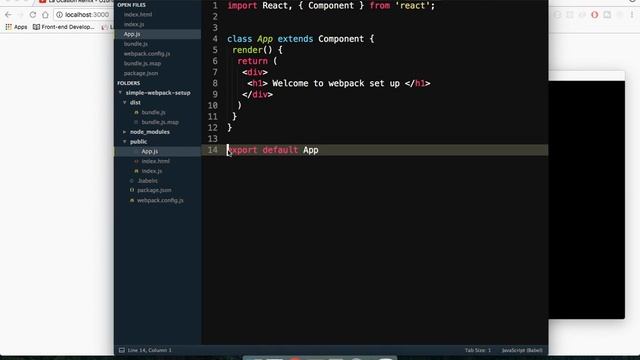640x360 pixels.
Task: Click closing div tag on line 9
Action: 258,94
